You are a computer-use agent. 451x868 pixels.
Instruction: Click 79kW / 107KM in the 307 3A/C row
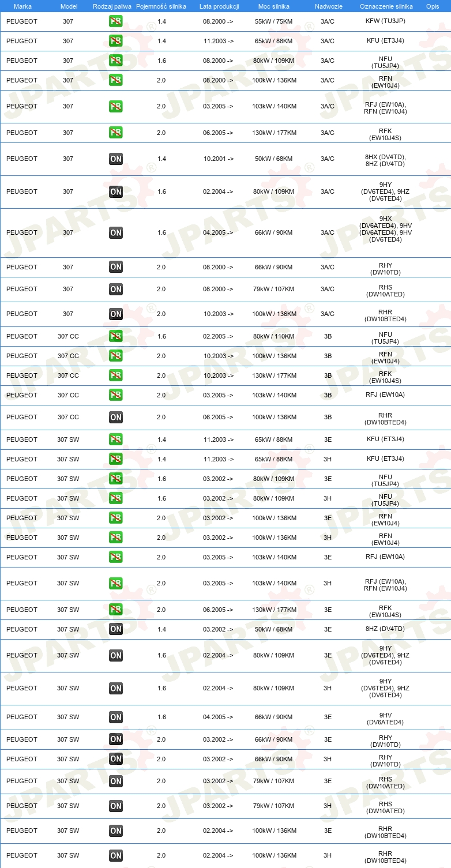tap(275, 289)
